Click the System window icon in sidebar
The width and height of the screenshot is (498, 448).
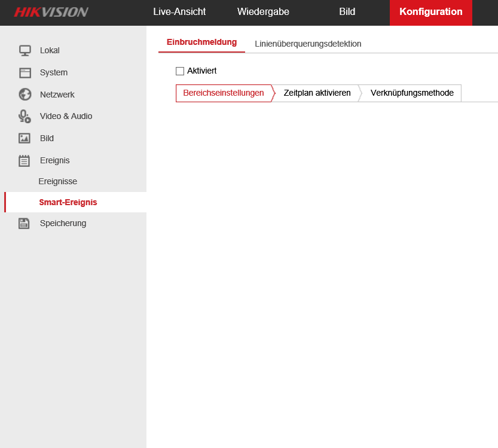(25, 72)
